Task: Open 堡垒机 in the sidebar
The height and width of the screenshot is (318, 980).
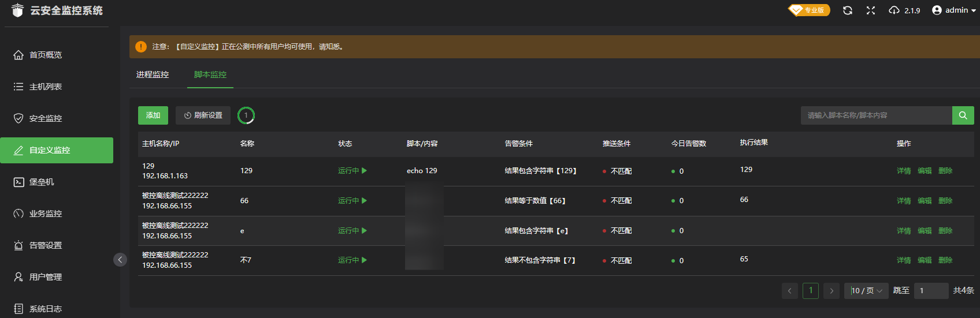Action: (x=42, y=182)
